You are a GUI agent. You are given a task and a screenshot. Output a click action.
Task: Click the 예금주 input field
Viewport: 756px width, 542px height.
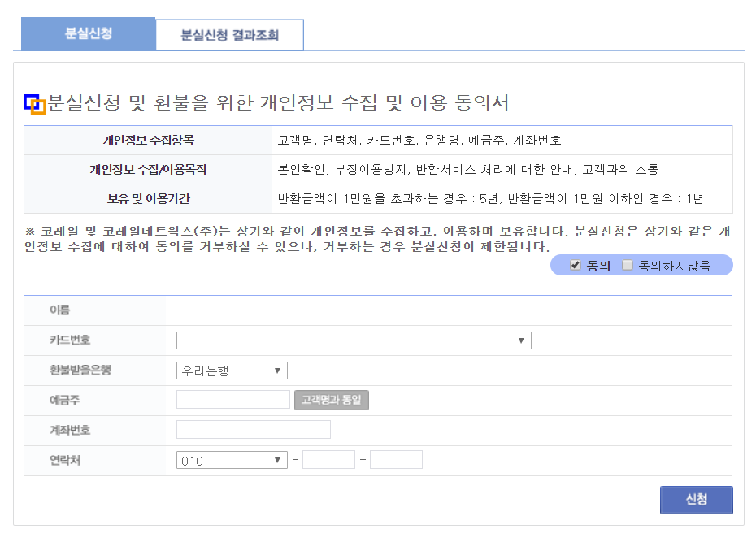tap(232, 400)
